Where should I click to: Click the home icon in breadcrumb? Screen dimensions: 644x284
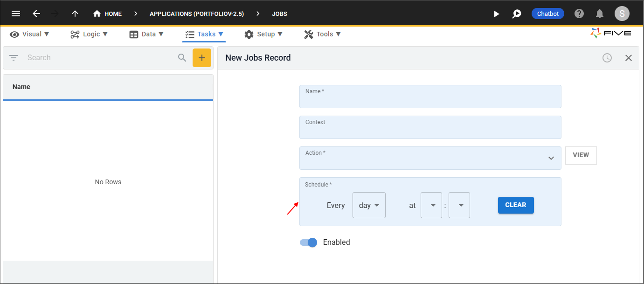click(97, 14)
